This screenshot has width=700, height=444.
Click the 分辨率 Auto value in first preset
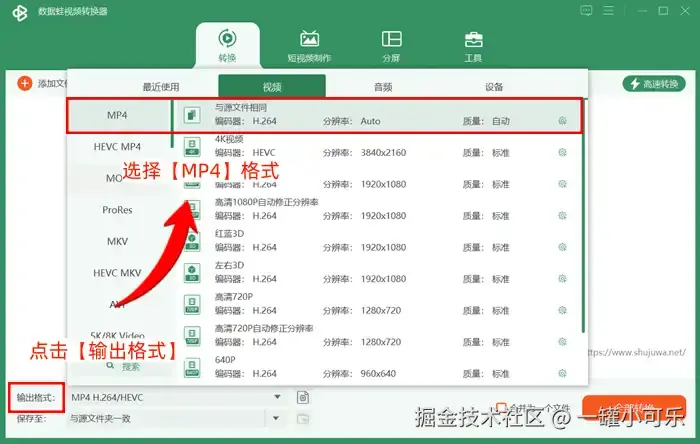371,121
